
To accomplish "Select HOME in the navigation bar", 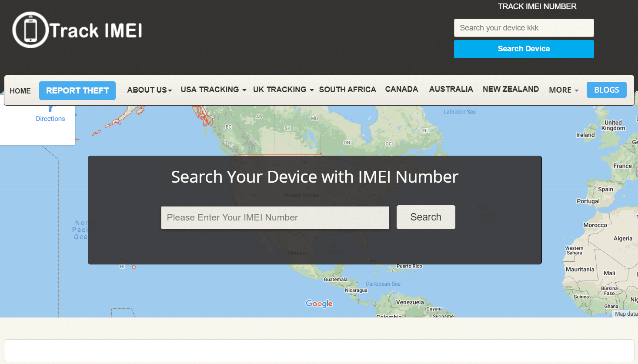I will pyautogui.click(x=20, y=90).
